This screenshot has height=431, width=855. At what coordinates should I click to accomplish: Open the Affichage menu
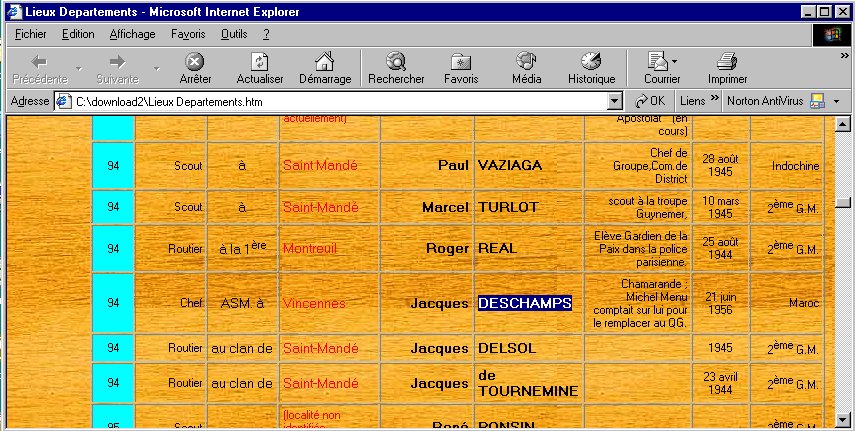(x=132, y=34)
